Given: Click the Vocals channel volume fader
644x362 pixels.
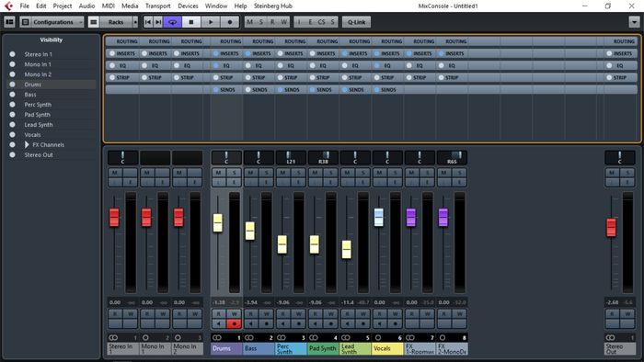Looking at the screenshot, I should [x=379, y=217].
